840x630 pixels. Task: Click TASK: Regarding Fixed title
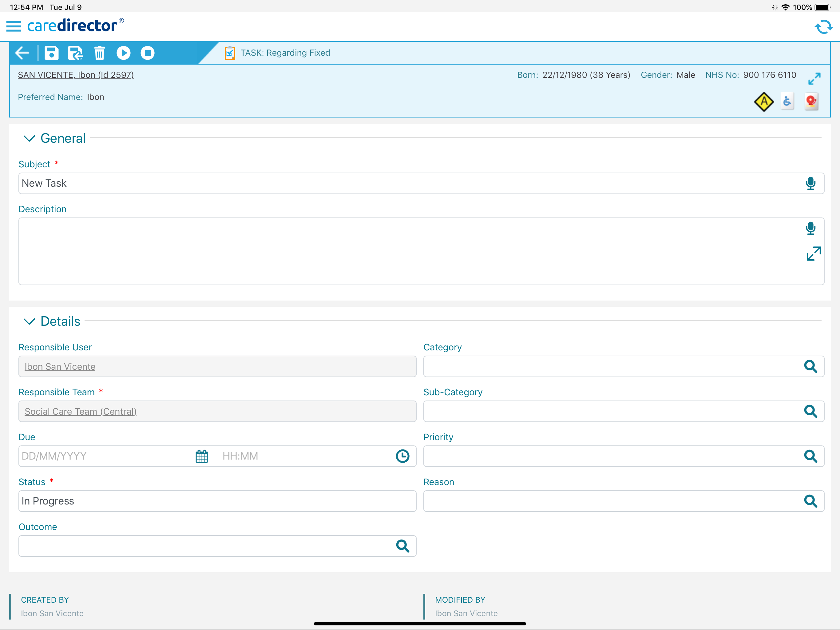point(285,53)
